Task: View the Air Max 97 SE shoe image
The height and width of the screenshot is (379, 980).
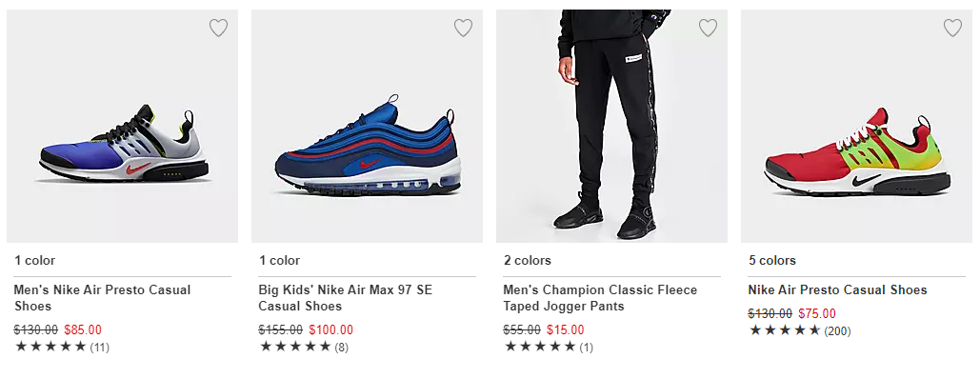Action: [x=367, y=127]
